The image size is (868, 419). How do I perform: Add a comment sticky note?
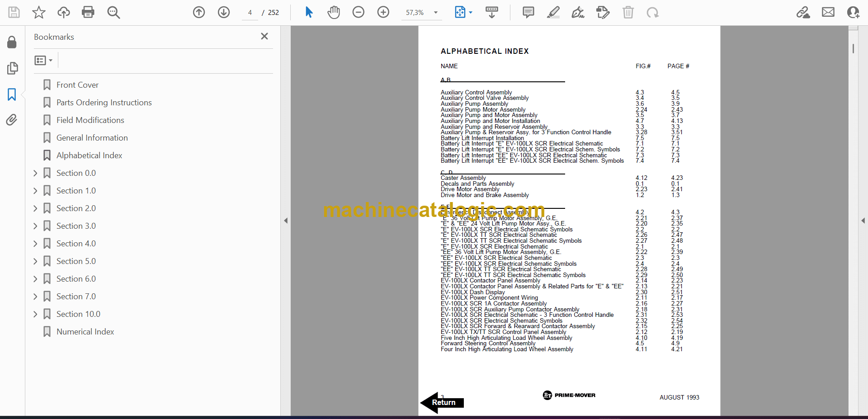pyautogui.click(x=528, y=12)
